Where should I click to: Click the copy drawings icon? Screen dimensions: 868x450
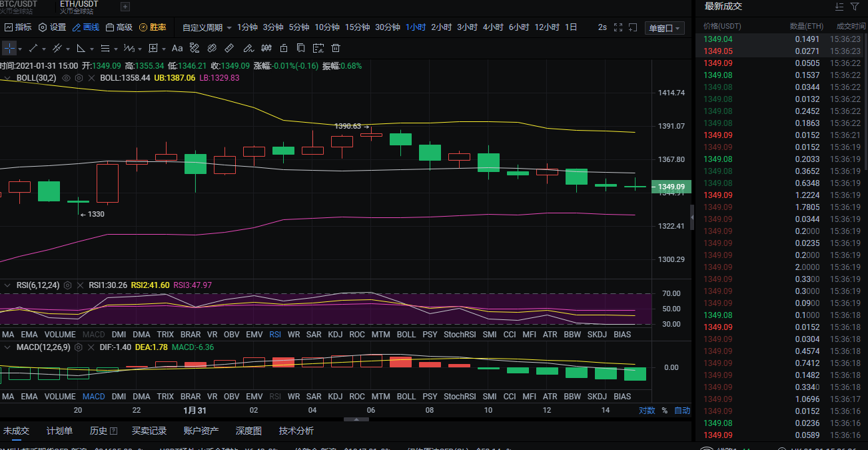click(x=301, y=48)
